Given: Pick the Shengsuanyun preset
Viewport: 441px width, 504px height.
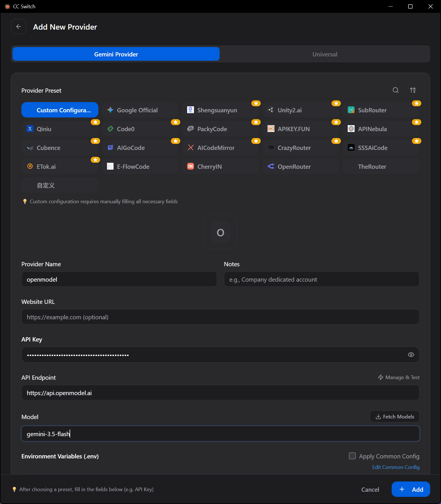Looking at the screenshot, I should [221, 110].
